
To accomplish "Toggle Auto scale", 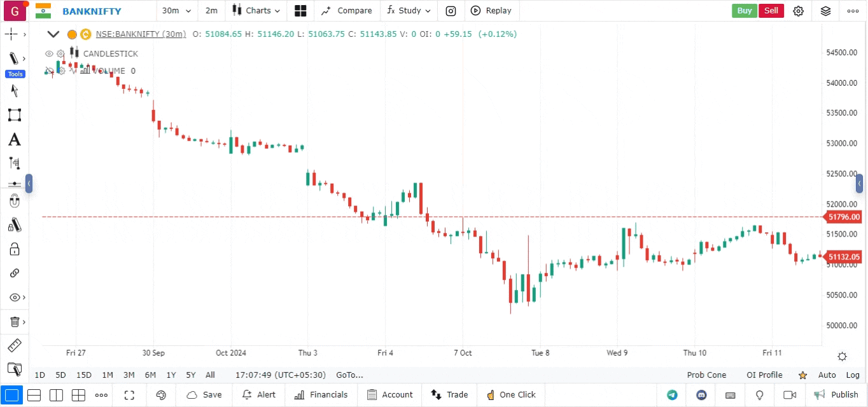I will click(x=827, y=375).
